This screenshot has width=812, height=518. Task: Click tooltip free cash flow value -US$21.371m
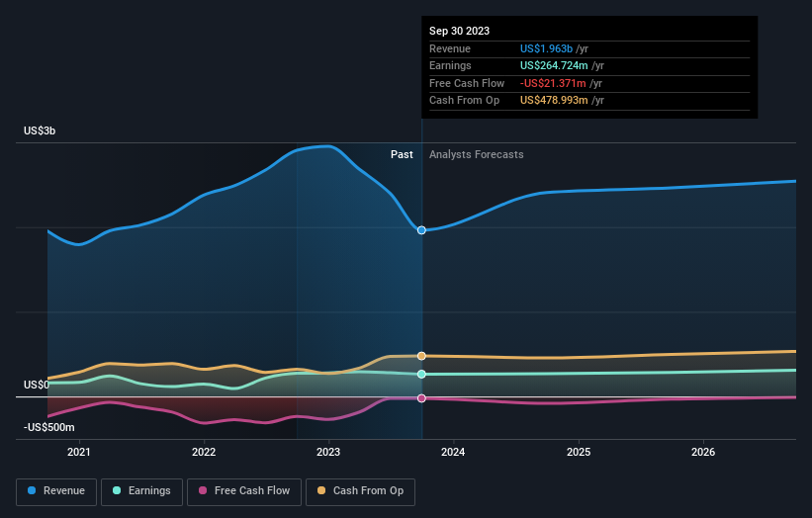[x=553, y=83]
